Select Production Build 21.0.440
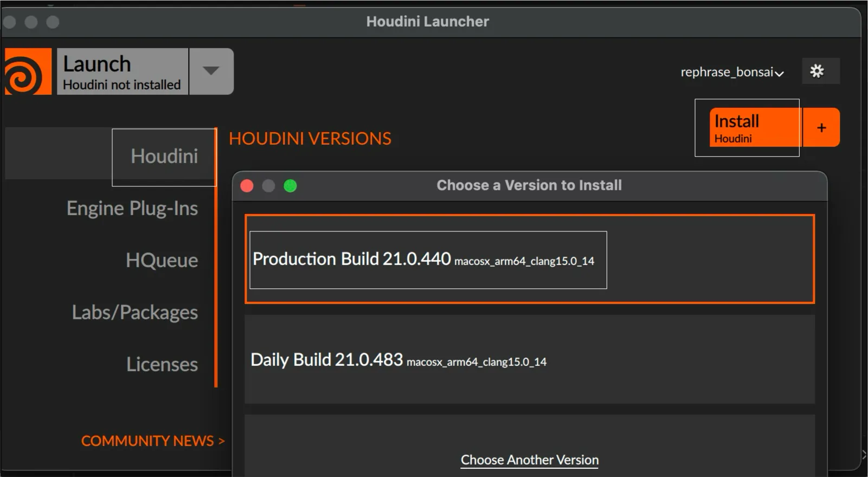Image resolution: width=868 pixels, height=477 pixels. click(x=428, y=260)
